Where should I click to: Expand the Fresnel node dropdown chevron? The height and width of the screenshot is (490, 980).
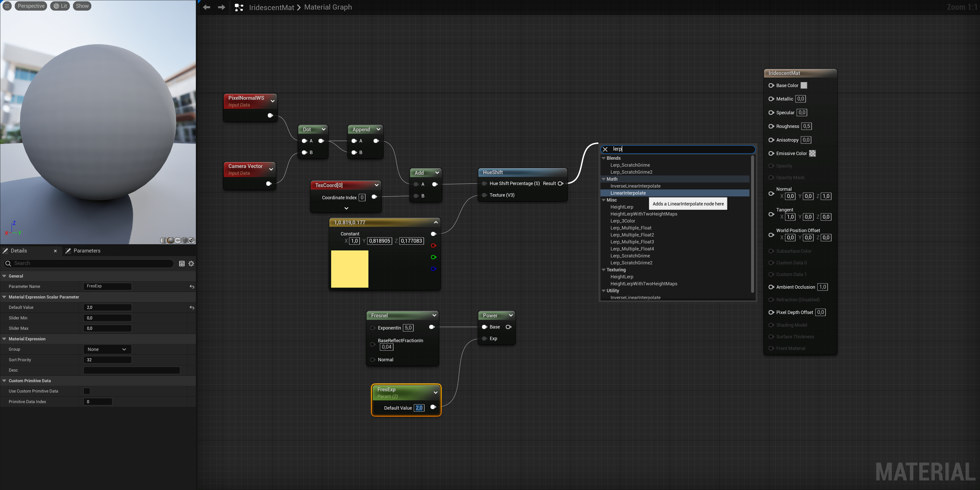click(434, 316)
